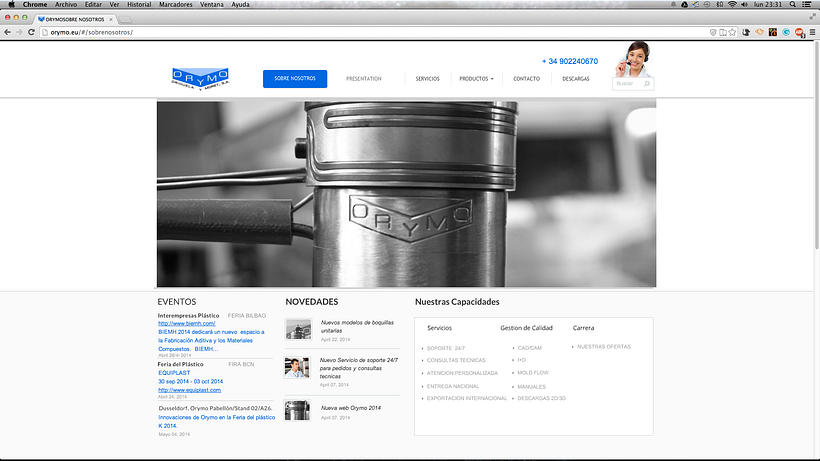Click the EQUIPLAST event link
This screenshot has width=820, height=461.
174,373
